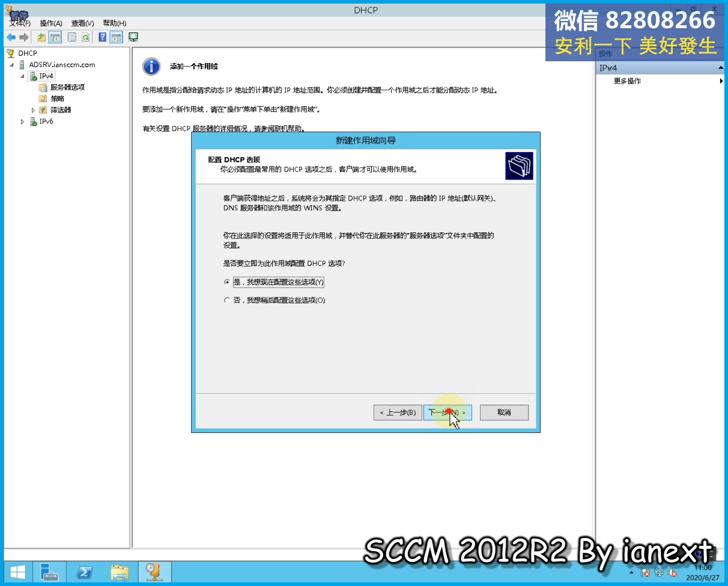Click the Back arrow in DHCP toolbar
Screen dimensions: 728x586
(11, 37)
